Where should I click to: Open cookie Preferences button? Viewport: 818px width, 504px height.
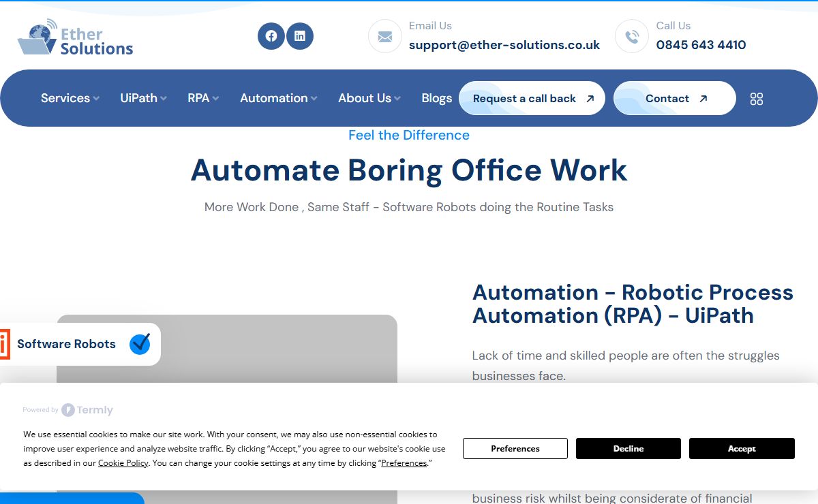coord(515,448)
